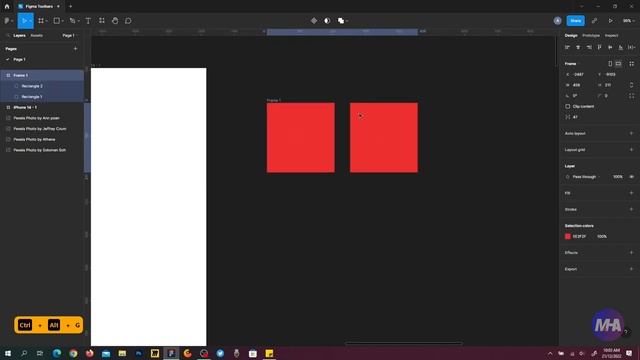Click Align vertical centers icon
This screenshot has height=360, width=640.
click(610, 47)
